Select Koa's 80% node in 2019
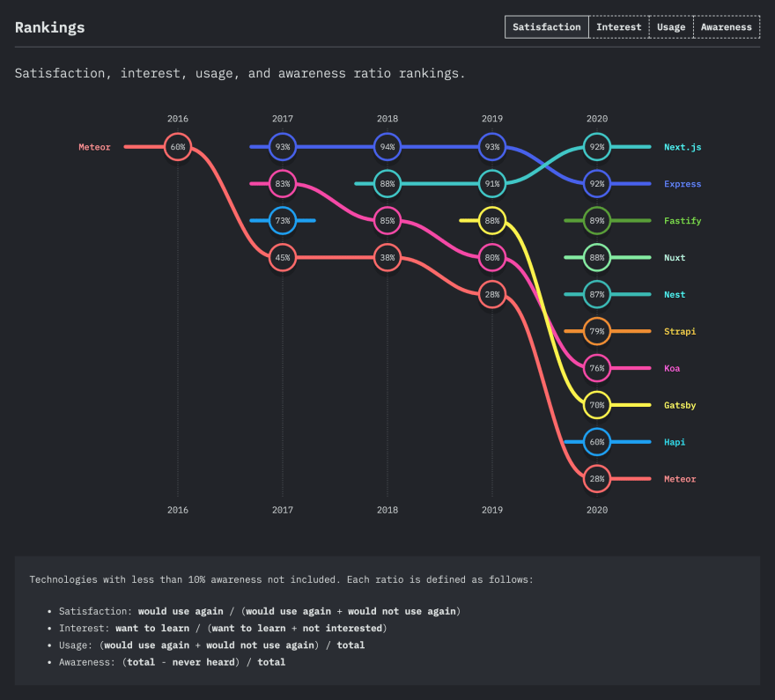 492,257
